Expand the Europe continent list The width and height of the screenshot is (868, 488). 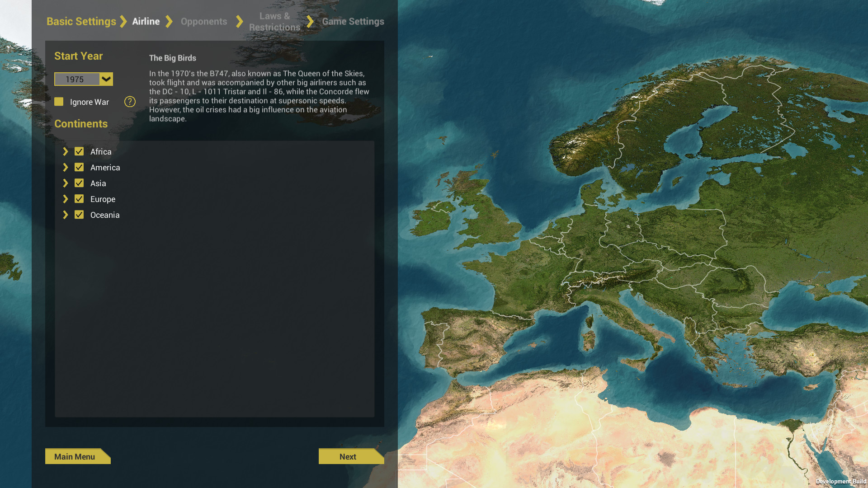coord(66,199)
